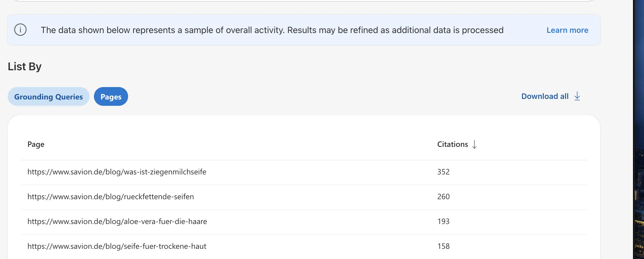Viewport: 644px width, 259px height.
Task: Click Download all
Action: click(x=545, y=96)
